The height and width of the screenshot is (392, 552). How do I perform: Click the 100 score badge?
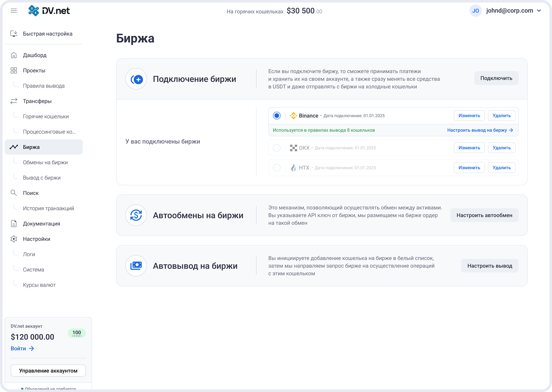click(77, 333)
